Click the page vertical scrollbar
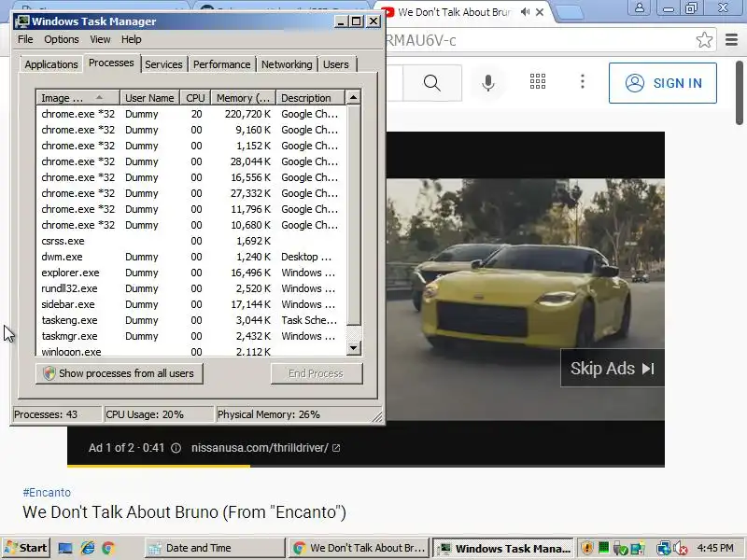747x560 pixels. [739, 92]
